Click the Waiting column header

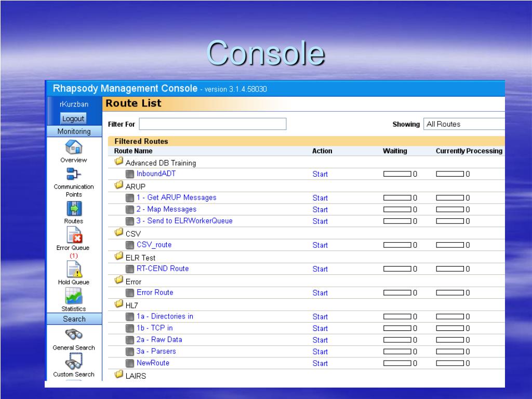395,151
